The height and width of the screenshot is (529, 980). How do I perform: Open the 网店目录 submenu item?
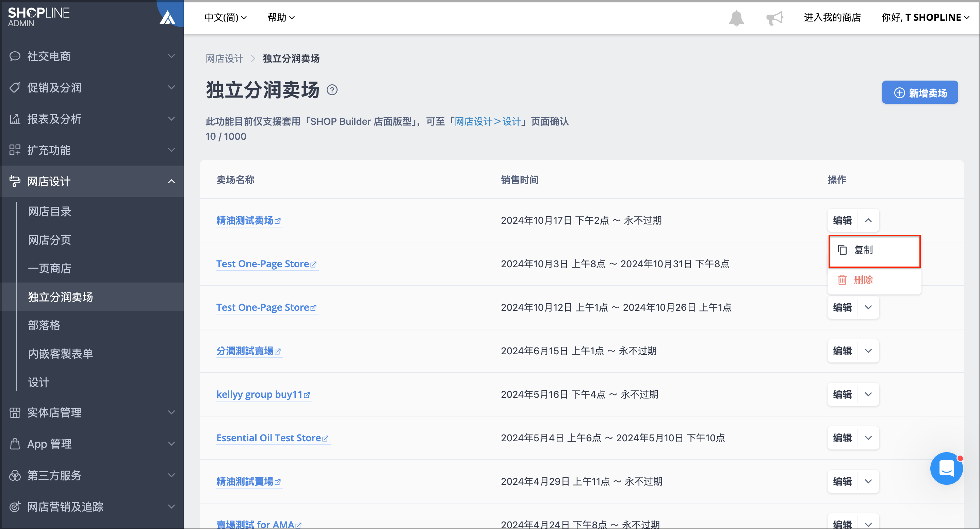49,211
